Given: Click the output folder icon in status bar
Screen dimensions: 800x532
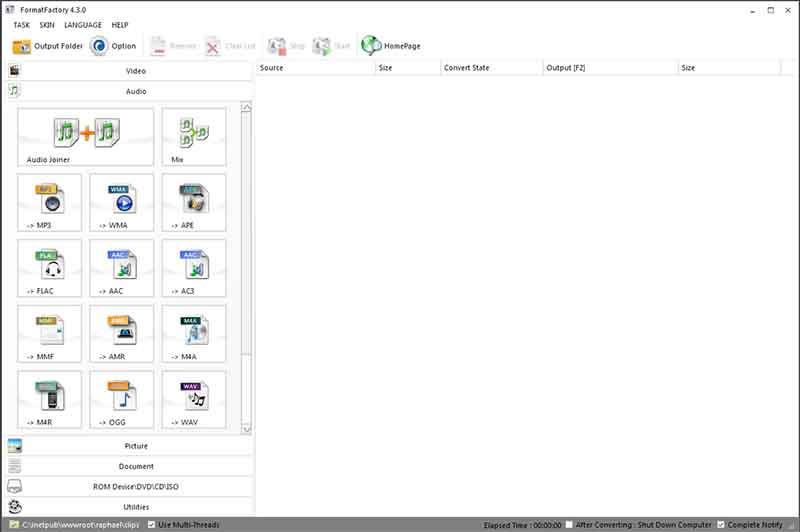Looking at the screenshot, I should click(x=14, y=524).
